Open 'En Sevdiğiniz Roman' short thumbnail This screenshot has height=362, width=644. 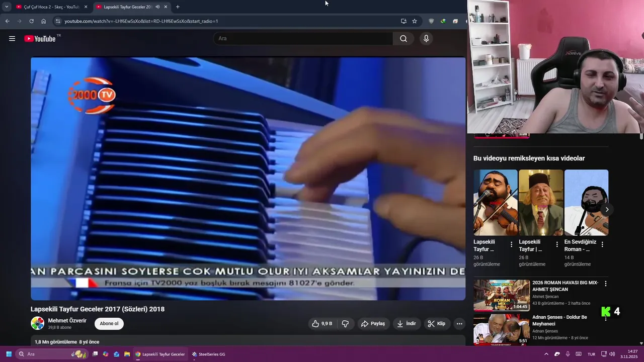click(586, 203)
